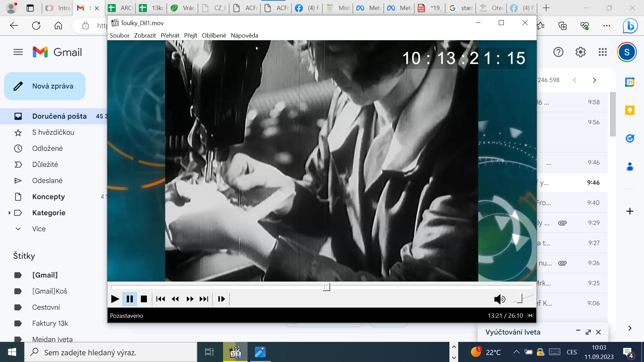Minimize the Vyúčtování Iveta compose window
The width and height of the screenshot is (644, 362).
578,331
